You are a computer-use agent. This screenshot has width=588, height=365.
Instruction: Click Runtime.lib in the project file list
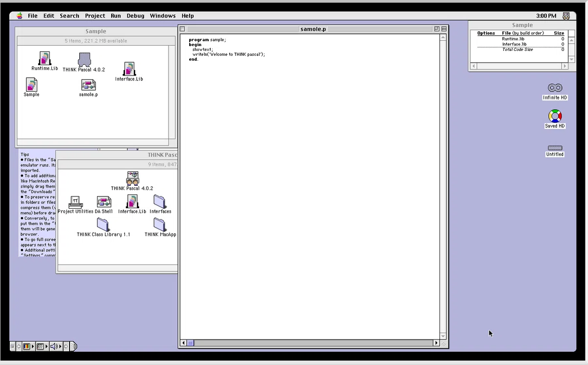pos(513,39)
